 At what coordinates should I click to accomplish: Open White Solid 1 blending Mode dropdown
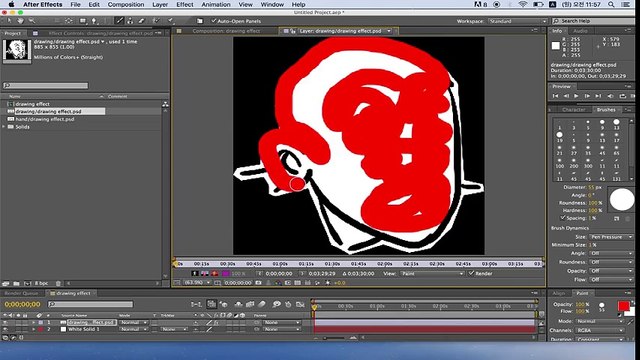pos(133,329)
